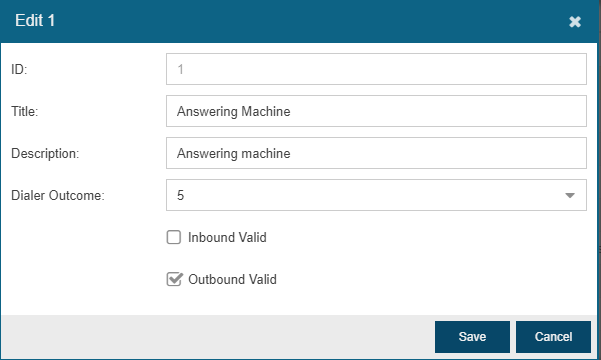
Task: Focus the Description input field
Action: 376,153
